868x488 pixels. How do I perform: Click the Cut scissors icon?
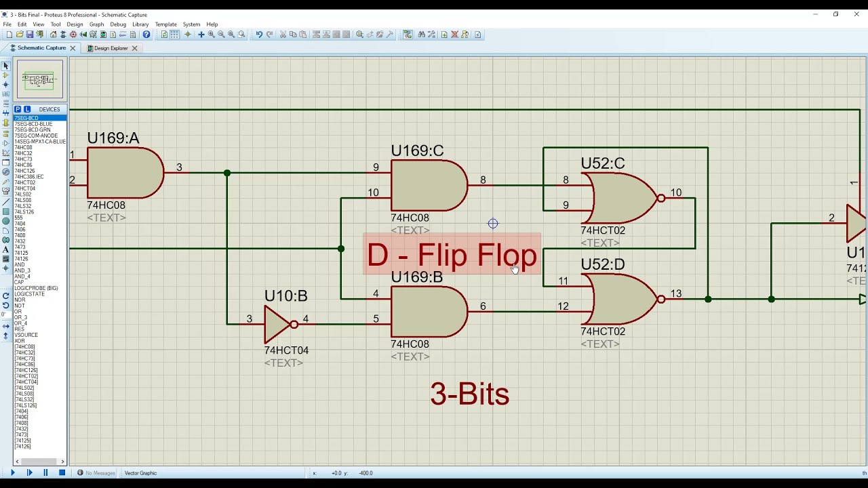283,35
